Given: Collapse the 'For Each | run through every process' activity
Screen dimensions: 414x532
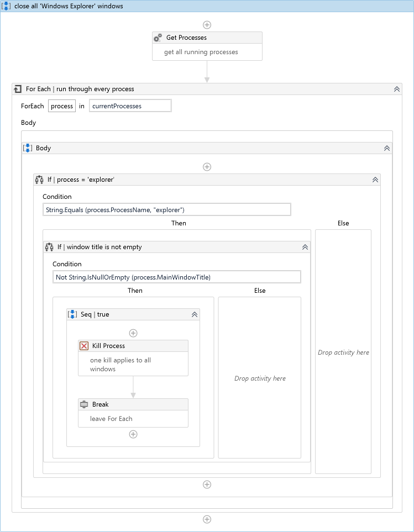Looking at the screenshot, I should click(397, 89).
